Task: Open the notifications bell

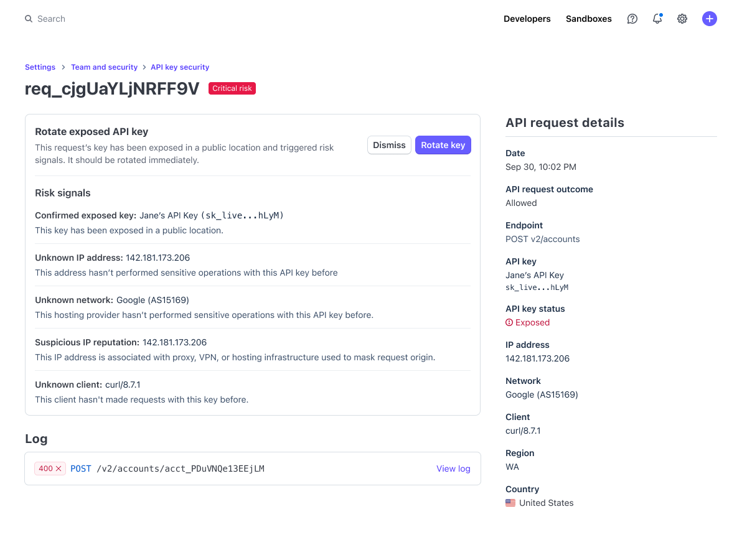Action: pyautogui.click(x=657, y=19)
